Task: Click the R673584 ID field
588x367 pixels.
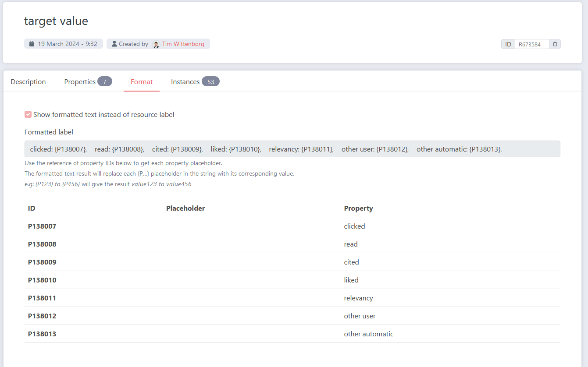Action: click(x=531, y=44)
